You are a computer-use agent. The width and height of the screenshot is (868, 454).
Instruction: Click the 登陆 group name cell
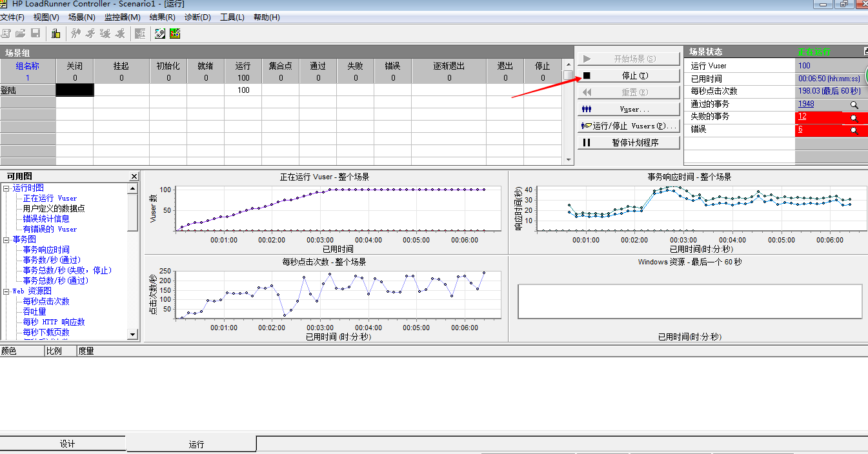28,90
